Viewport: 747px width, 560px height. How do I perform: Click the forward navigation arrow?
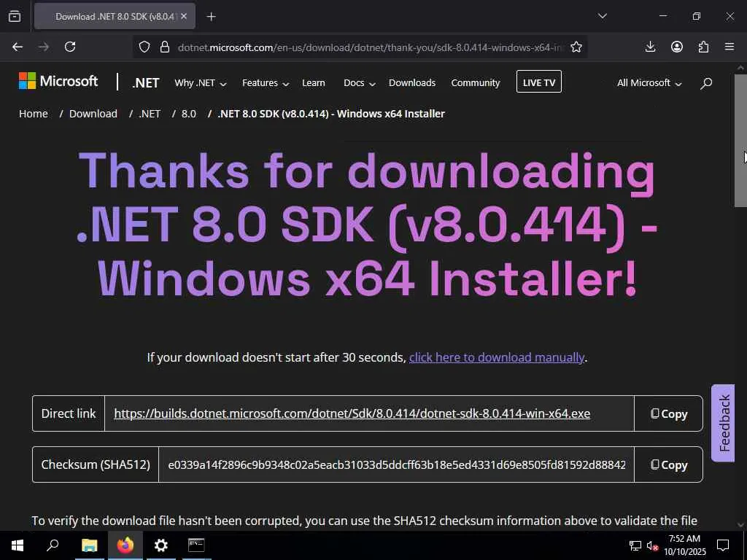click(44, 47)
